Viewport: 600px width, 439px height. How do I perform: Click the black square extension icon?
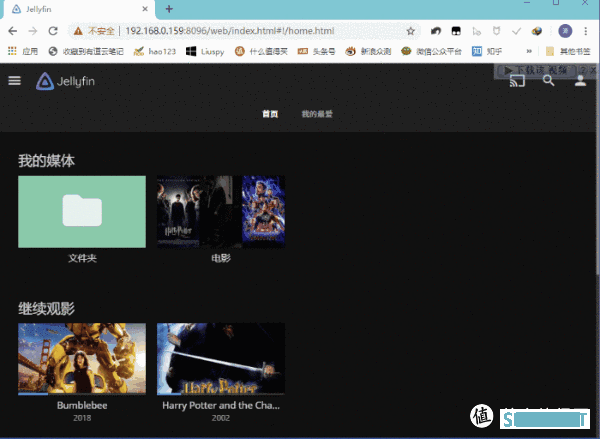tap(456, 31)
